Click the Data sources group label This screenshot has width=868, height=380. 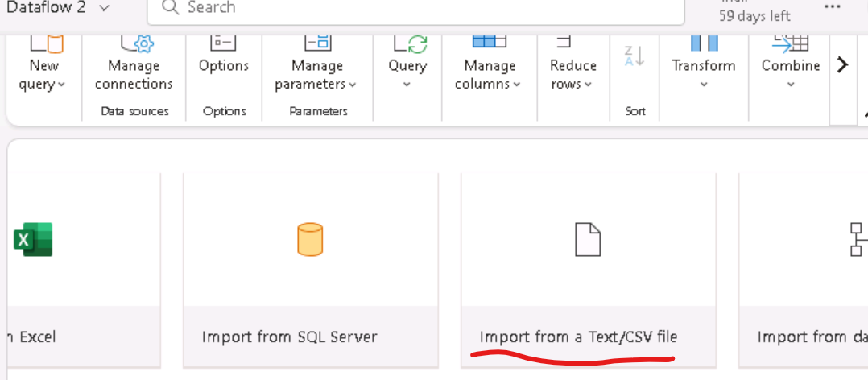[x=134, y=111]
